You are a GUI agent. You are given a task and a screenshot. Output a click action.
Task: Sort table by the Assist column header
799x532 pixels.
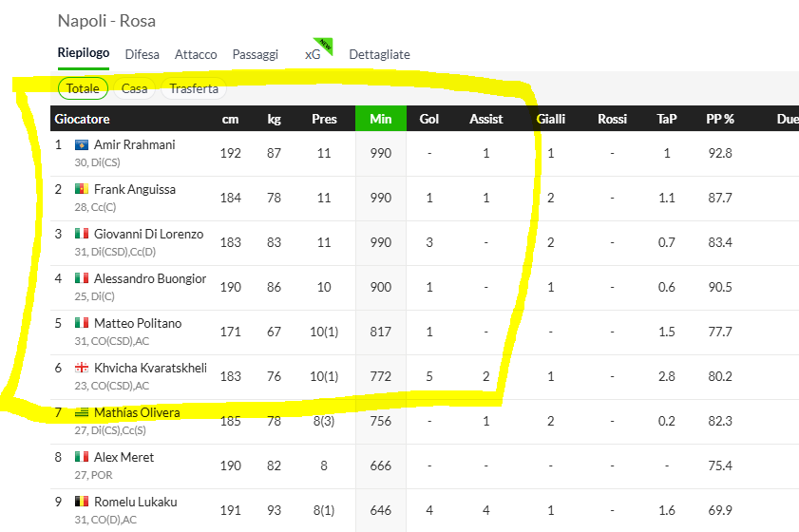pos(486,119)
